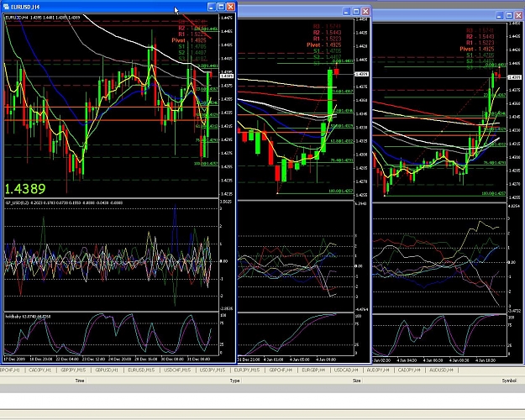Click the current price tag on EURUSD,H4 price axis
The height and width of the screenshot is (420, 525).
pos(227,76)
